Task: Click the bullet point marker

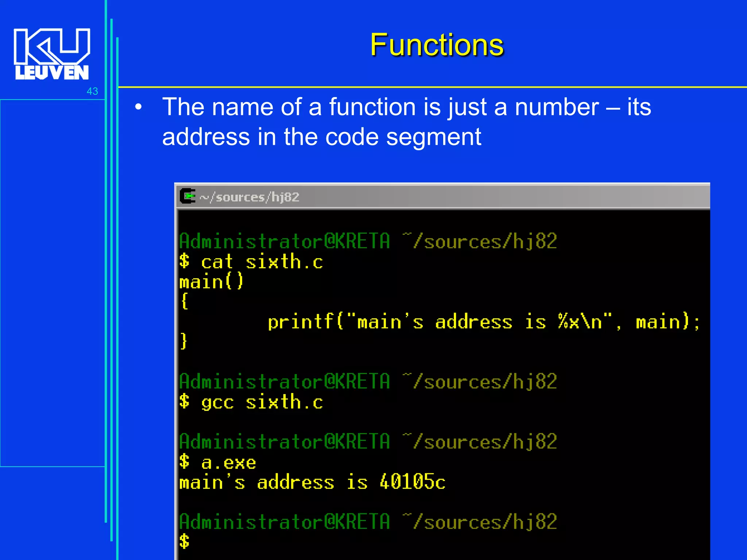Action: 138,107
